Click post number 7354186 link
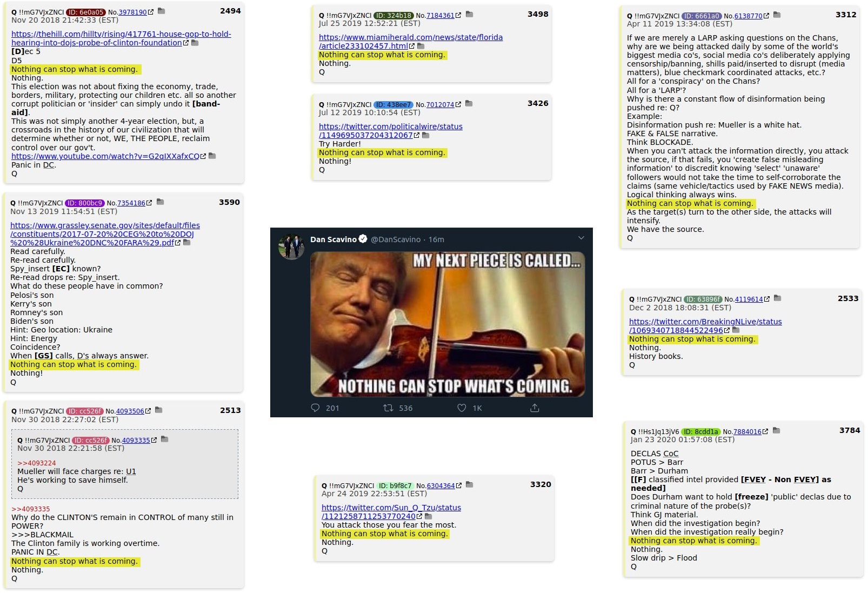The height and width of the screenshot is (593, 868). (x=131, y=203)
